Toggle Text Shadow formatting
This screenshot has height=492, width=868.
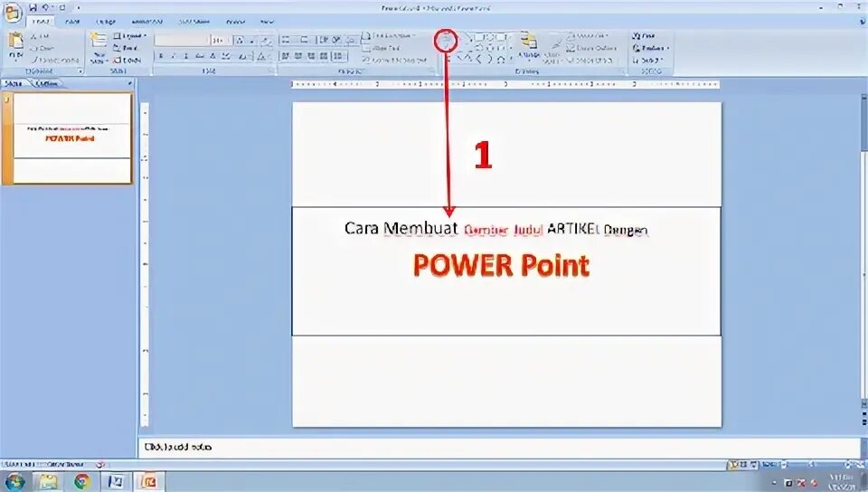212,56
